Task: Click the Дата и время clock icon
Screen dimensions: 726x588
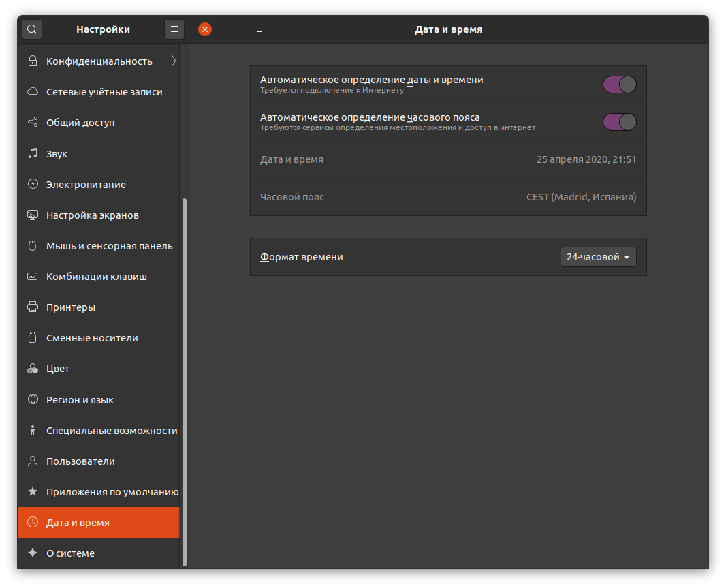Action: [x=33, y=523]
